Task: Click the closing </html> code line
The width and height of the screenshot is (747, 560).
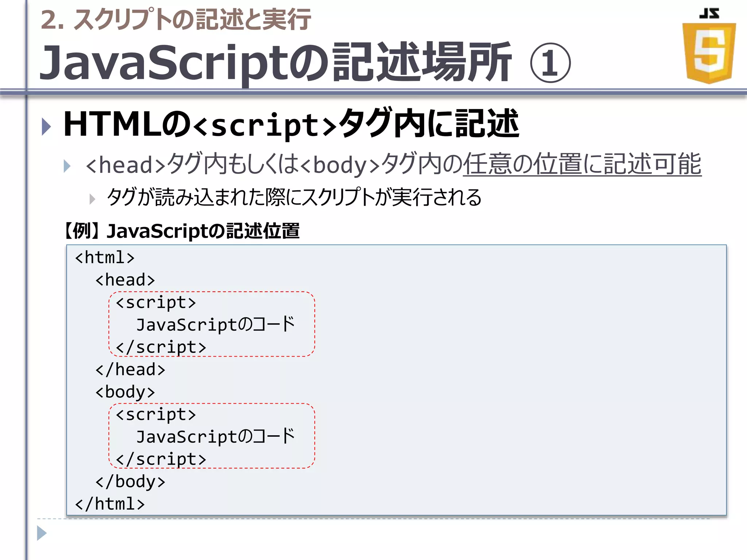Action: coord(110,504)
